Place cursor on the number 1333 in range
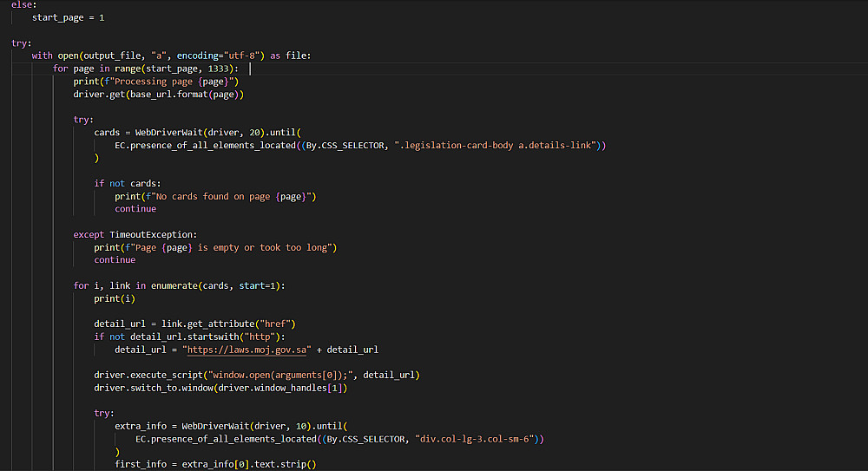868x471 pixels. pyautogui.click(x=218, y=69)
